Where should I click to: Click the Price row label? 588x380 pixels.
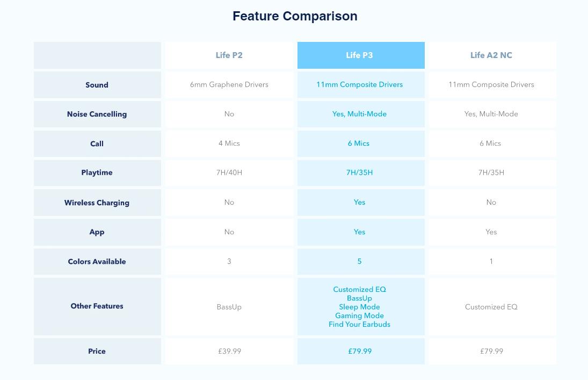point(97,351)
